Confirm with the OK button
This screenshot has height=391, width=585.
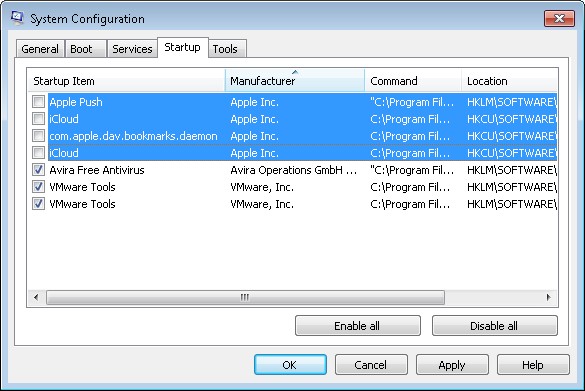pos(290,365)
